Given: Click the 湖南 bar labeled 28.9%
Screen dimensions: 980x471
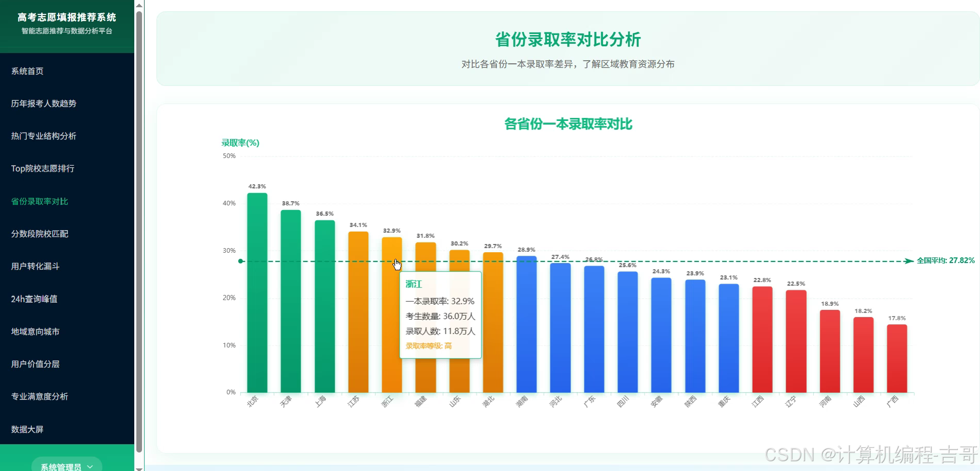Looking at the screenshot, I should [526, 324].
